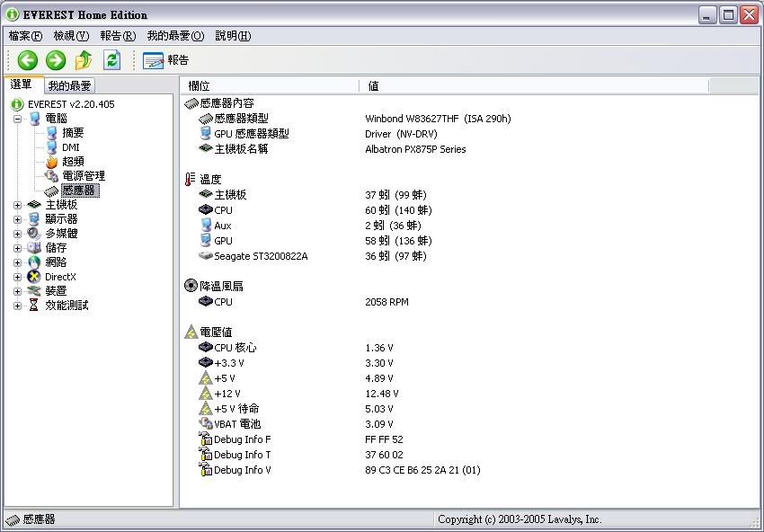764x532 pixels.
Task: Select the Debug Info V row
Action: pos(340,470)
